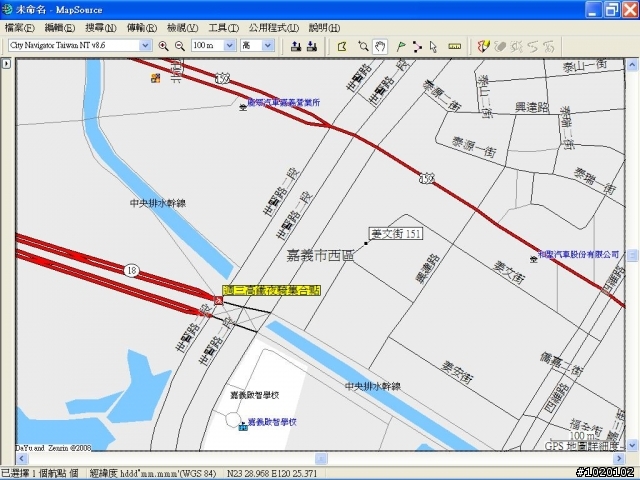Click the red waypoint marker icon
The height and width of the screenshot is (480, 640).
218,301
